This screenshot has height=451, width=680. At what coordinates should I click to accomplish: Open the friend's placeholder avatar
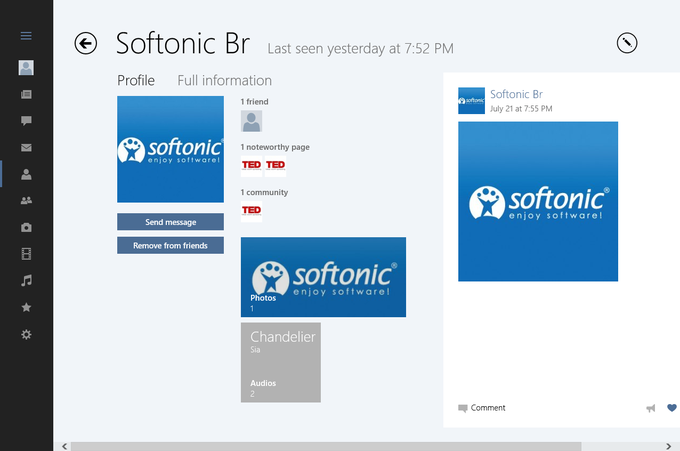pyautogui.click(x=252, y=121)
